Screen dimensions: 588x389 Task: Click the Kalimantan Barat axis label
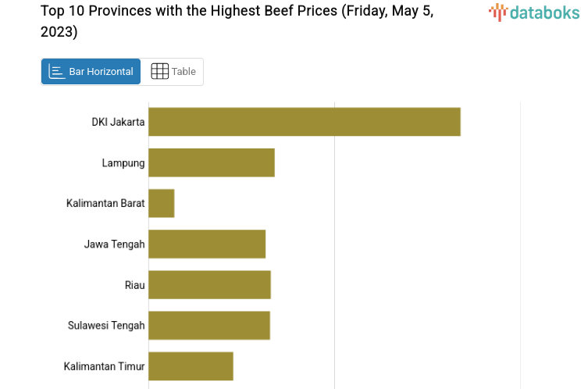click(105, 203)
